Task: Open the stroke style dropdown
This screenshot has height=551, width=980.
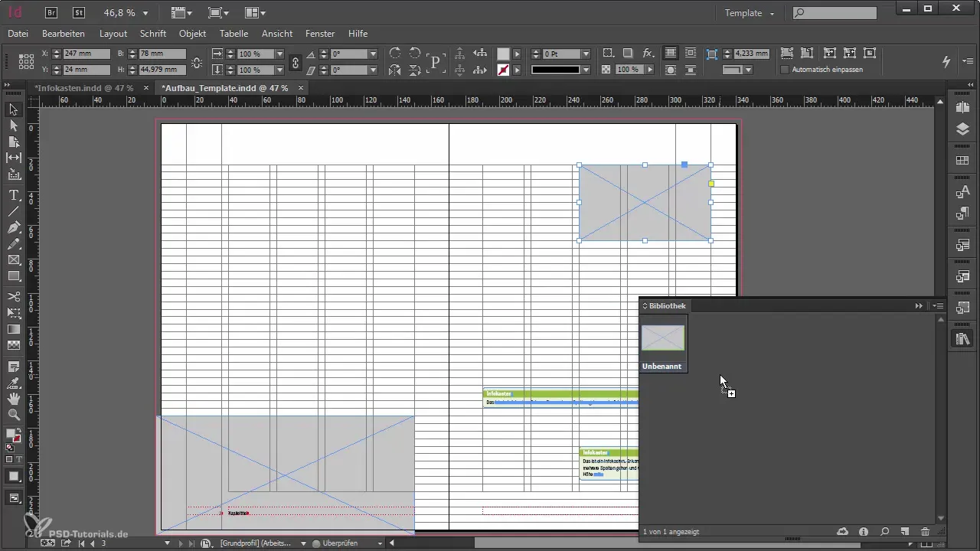Action: (x=586, y=70)
